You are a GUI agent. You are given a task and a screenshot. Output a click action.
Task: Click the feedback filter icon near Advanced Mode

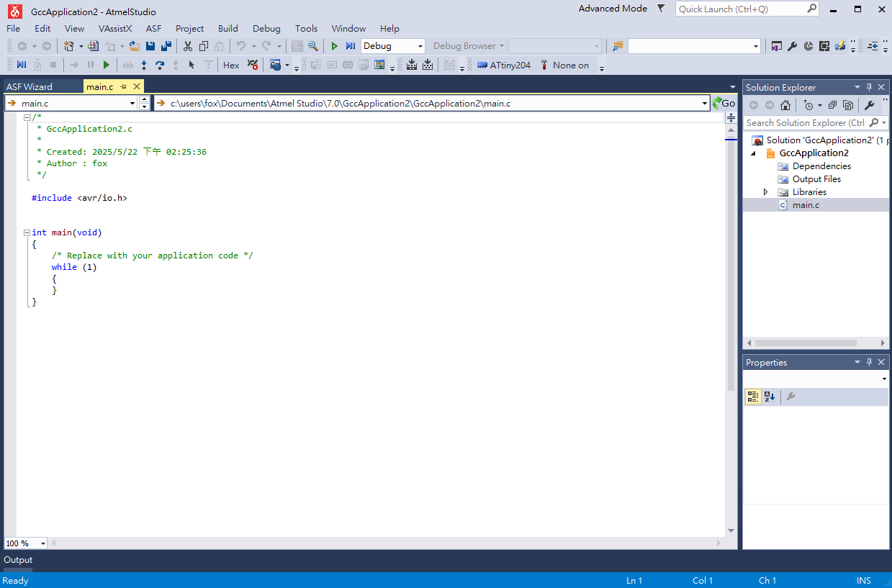coord(662,9)
